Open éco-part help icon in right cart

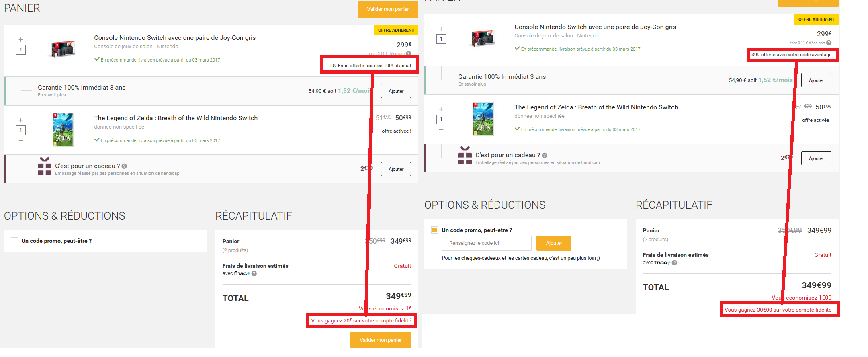[x=829, y=43]
